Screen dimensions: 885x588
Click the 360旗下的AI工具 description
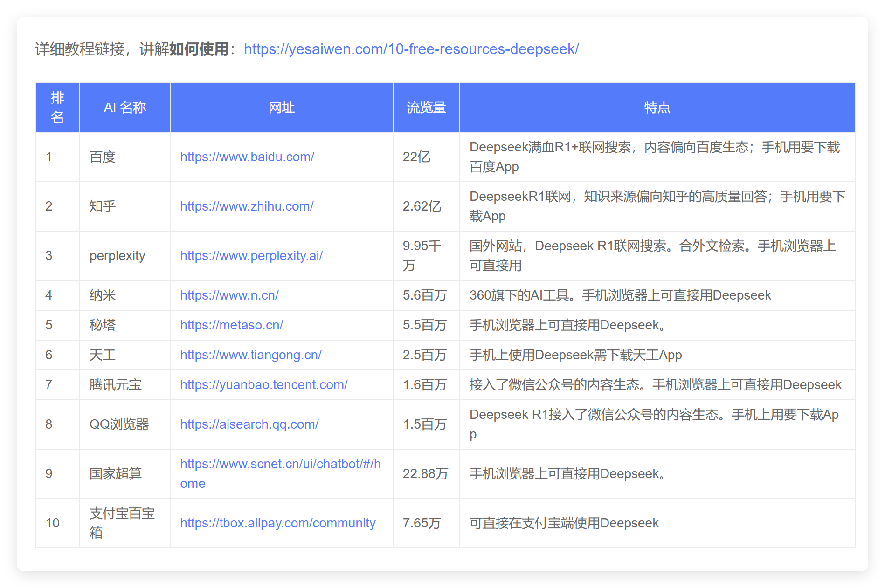point(620,295)
